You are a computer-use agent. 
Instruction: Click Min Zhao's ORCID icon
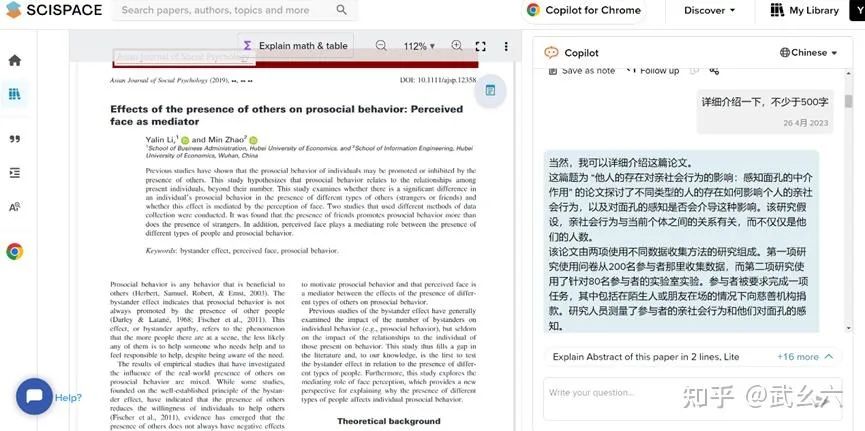(x=253, y=140)
